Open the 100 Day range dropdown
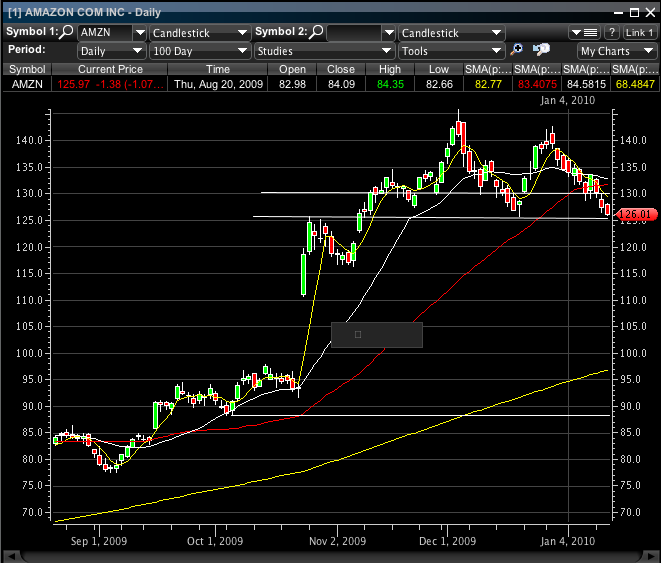Screen dimensions: 661x563 tap(242, 51)
